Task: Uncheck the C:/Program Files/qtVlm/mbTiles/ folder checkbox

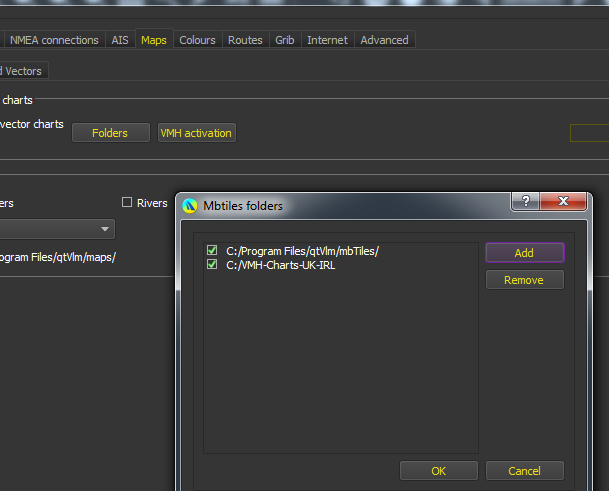Action: click(x=211, y=251)
